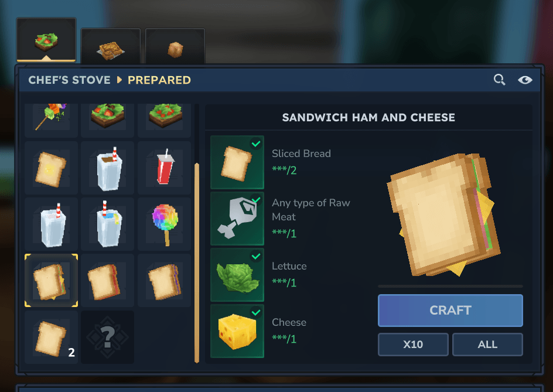Viewport: 553px width, 392px height.
Task: Switch to the pie category tab
Action: pyautogui.click(x=111, y=46)
